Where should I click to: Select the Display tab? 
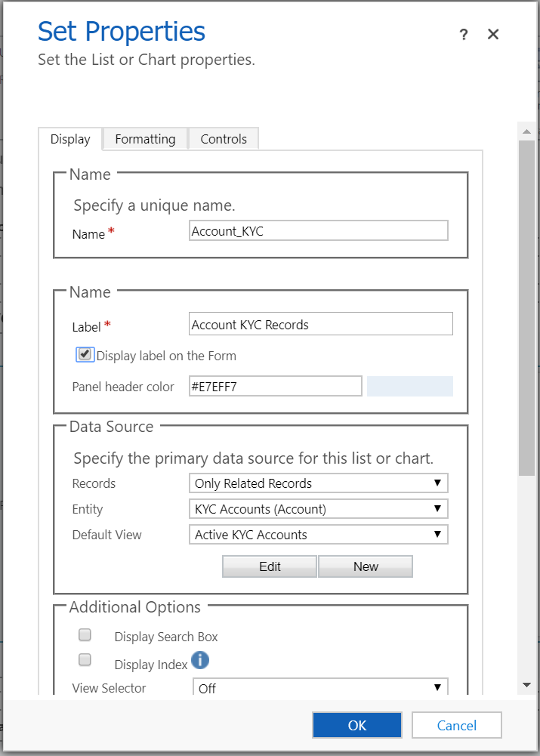click(x=70, y=139)
